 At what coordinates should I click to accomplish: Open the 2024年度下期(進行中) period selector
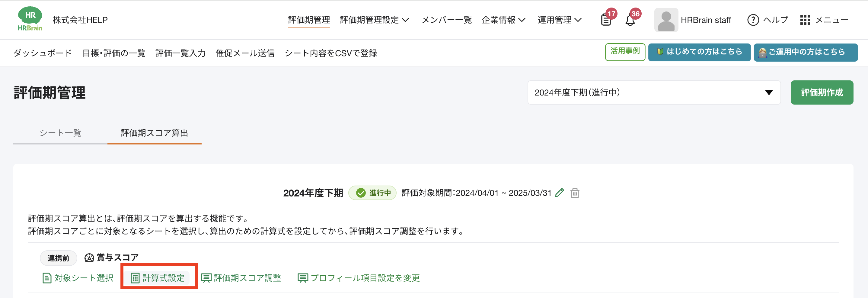(654, 92)
